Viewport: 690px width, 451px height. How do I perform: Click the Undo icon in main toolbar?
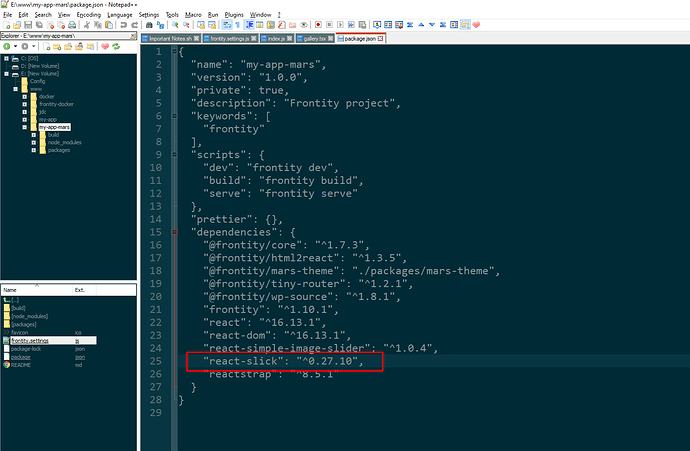(x=120, y=23)
